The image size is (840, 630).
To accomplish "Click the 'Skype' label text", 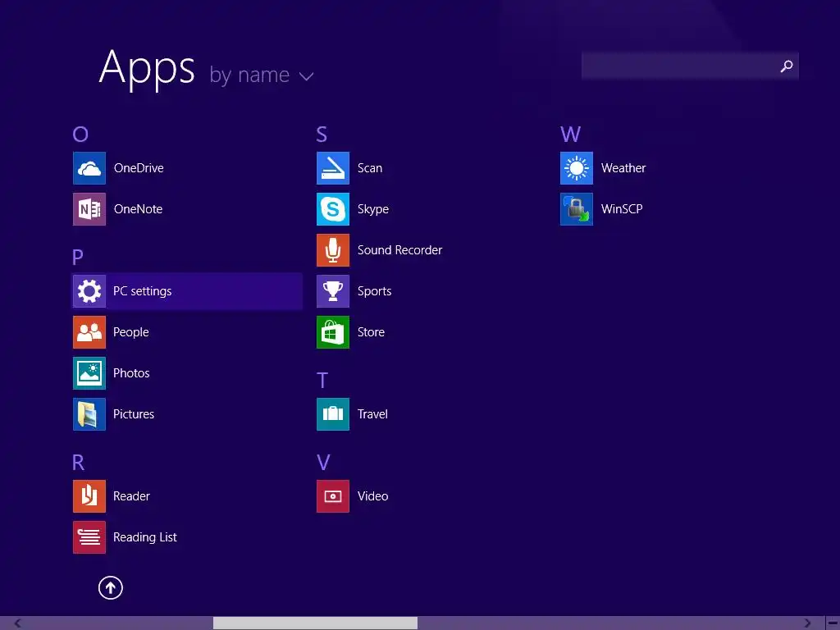I will pos(373,209).
